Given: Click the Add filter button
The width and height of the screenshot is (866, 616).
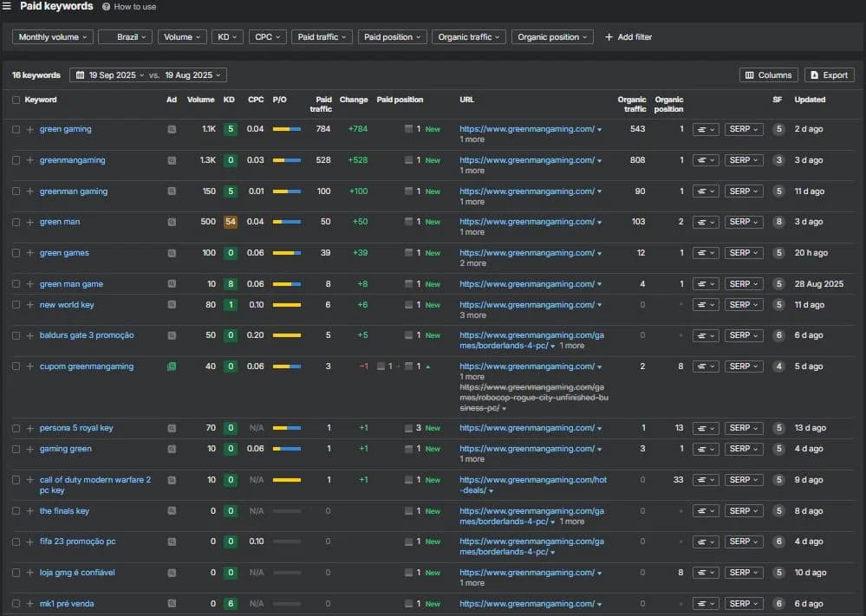Looking at the screenshot, I should click(628, 37).
